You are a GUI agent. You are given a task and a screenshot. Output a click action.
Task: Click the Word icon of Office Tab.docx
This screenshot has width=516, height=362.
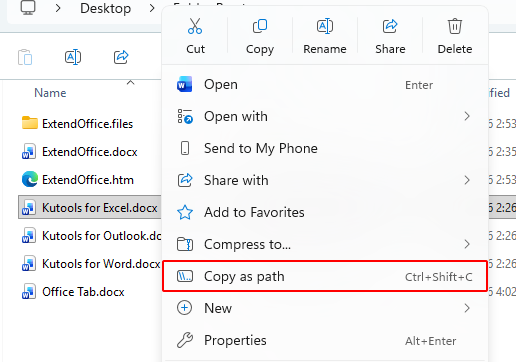pos(29,291)
